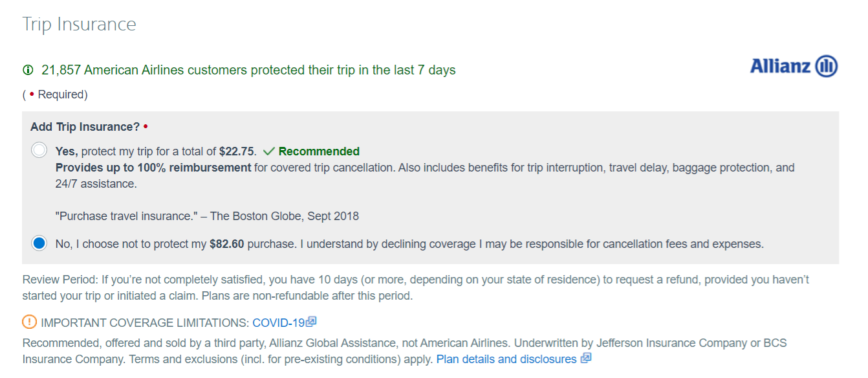868x378 pixels.
Task: Click the orange coverage limitations warning icon
Action: coord(29,322)
